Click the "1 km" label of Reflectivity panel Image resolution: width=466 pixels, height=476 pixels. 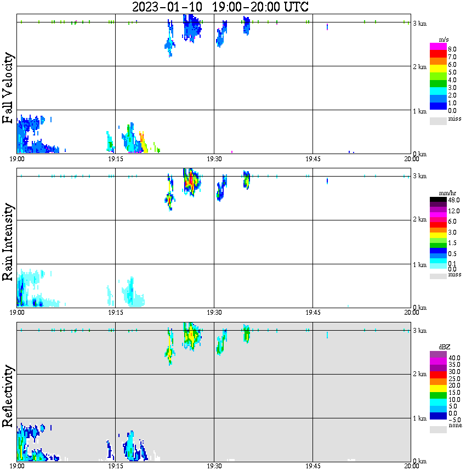tap(420, 418)
